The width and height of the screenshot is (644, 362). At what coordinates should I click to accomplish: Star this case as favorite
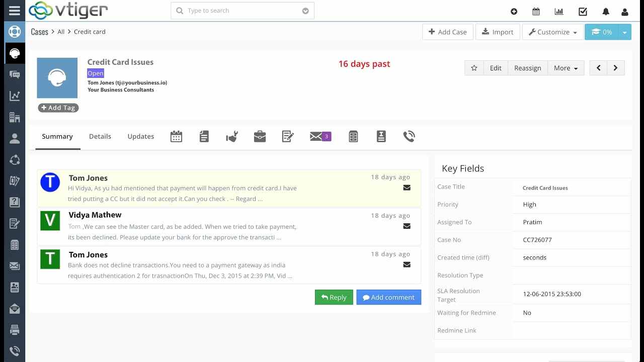[x=474, y=68]
